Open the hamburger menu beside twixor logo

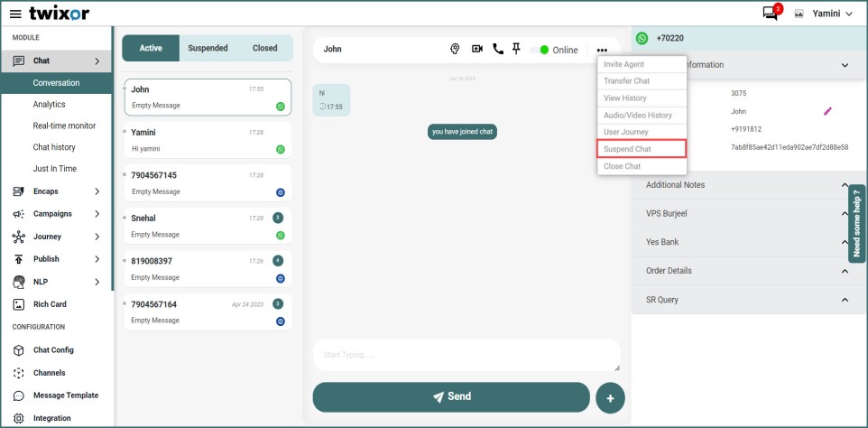tap(14, 14)
